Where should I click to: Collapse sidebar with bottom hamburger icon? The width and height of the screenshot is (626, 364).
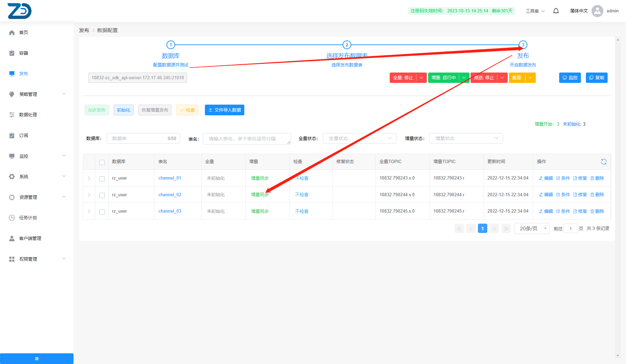[x=37, y=359]
